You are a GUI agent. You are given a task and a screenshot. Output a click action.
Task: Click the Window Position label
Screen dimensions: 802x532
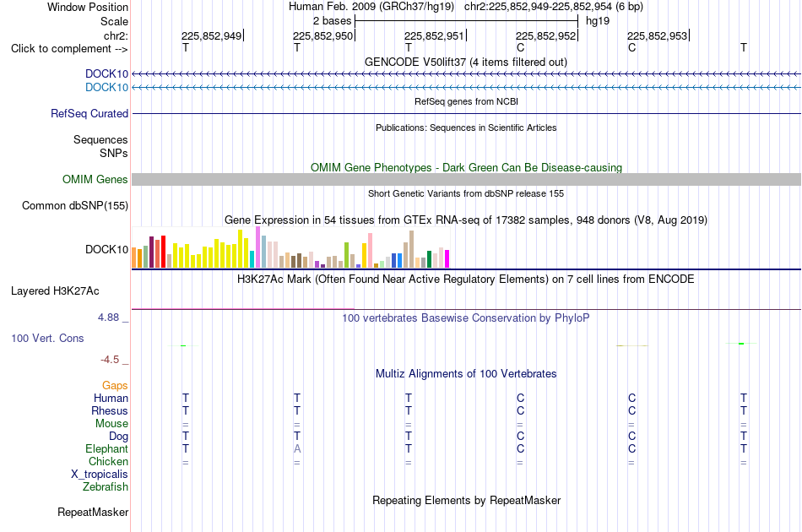[x=88, y=7]
